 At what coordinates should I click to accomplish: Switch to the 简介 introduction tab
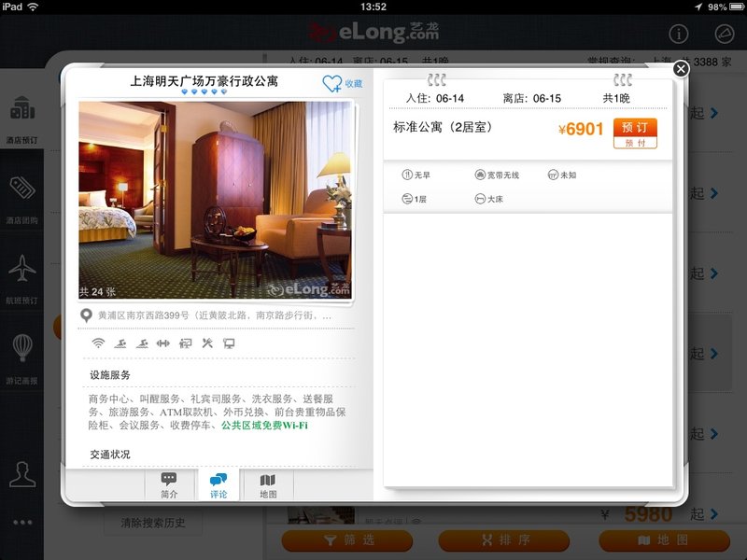coord(169,485)
